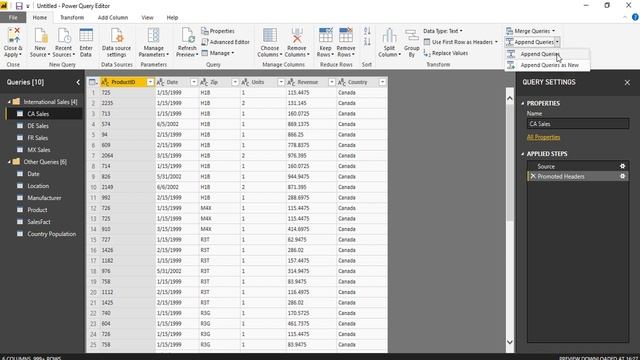Collapse the APPLIED STEPS section

(522, 154)
